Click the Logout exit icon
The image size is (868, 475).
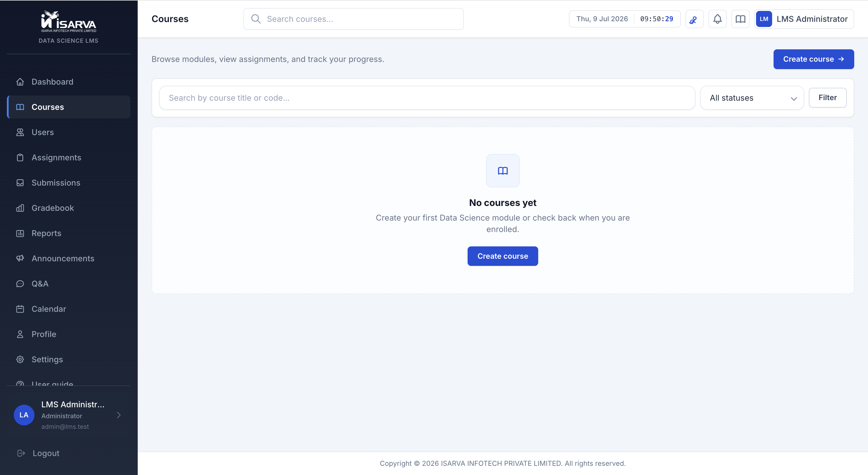(21, 453)
